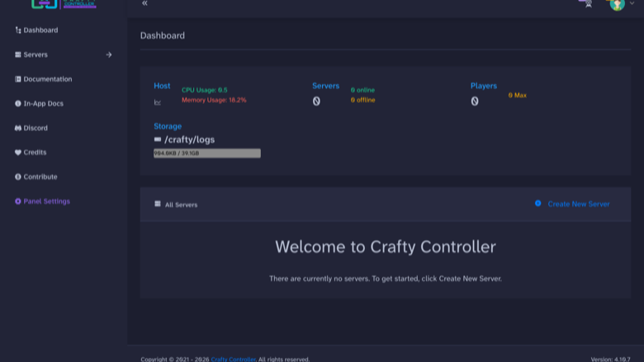This screenshot has height=362, width=644.
Task: Collapse the sidebar with double-chevron icon
Action: (144, 3)
